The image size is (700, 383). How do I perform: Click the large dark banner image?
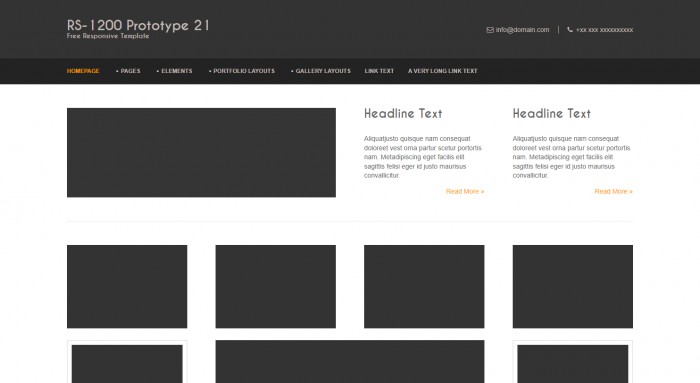[201, 153]
